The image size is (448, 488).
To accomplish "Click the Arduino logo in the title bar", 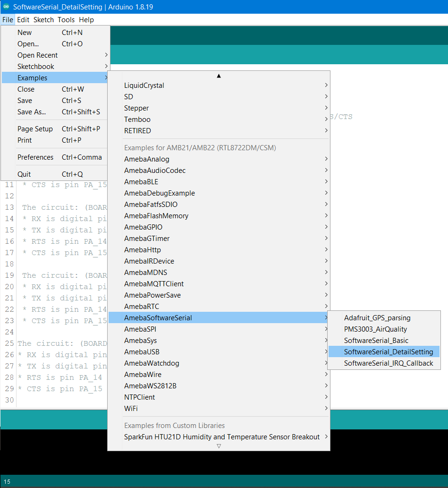I will click(6, 7).
